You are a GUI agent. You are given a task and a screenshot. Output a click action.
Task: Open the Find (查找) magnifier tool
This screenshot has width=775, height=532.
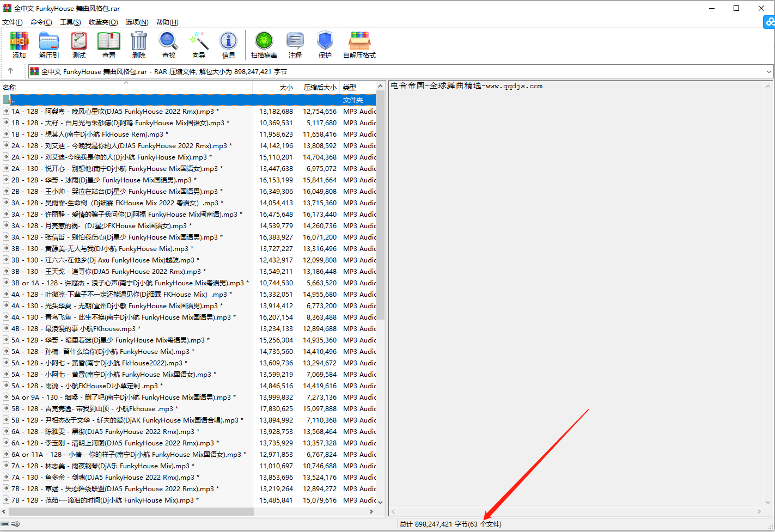click(169, 45)
